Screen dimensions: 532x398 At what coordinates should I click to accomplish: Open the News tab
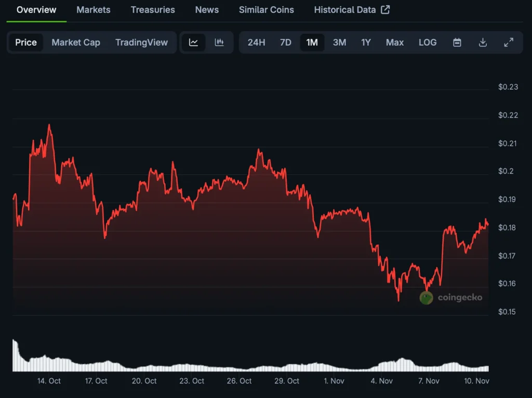pyautogui.click(x=207, y=9)
